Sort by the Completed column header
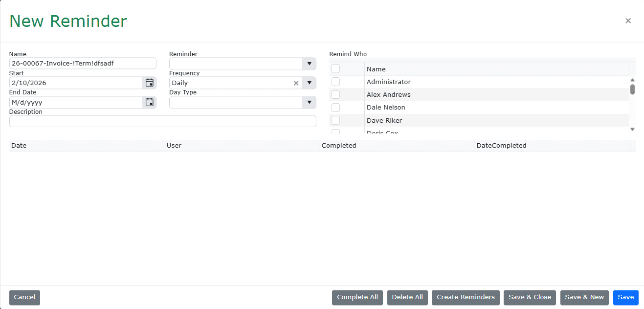 point(339,145)
